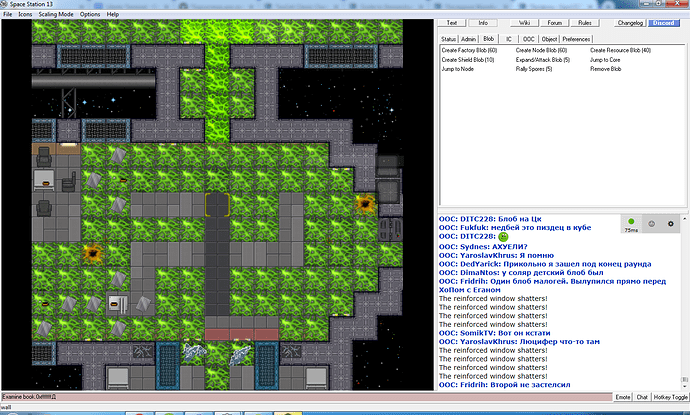This screenshot has height=415, width=690.
Task: Open the File menu
Action: click(7, 14)
